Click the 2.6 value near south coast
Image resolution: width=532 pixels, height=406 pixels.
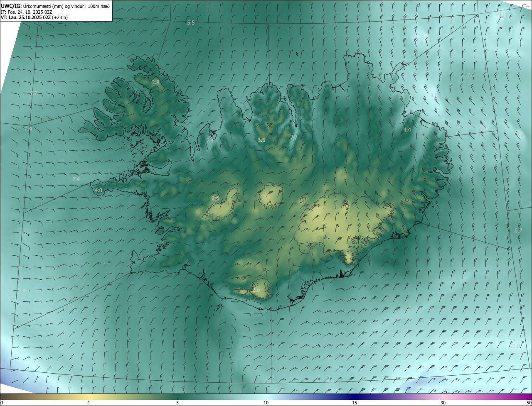[x=256, y=290]
